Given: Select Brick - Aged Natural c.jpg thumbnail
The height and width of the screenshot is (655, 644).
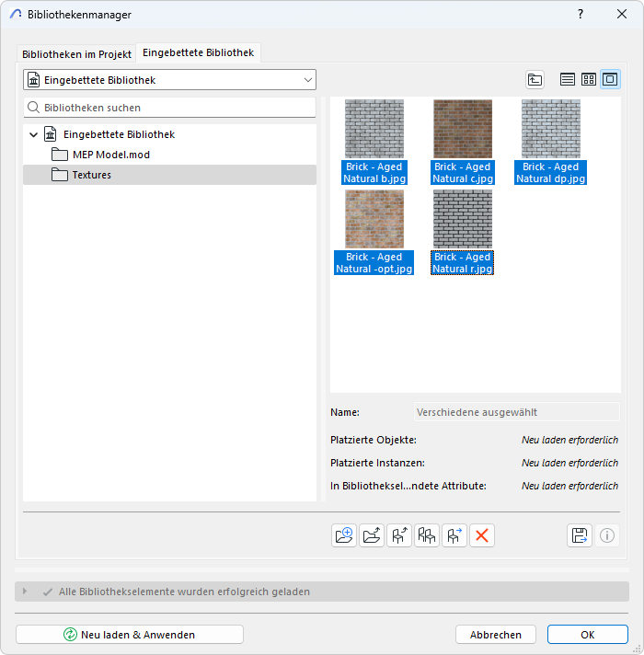Looking at the screenshot, I should (x=463, y=129).
